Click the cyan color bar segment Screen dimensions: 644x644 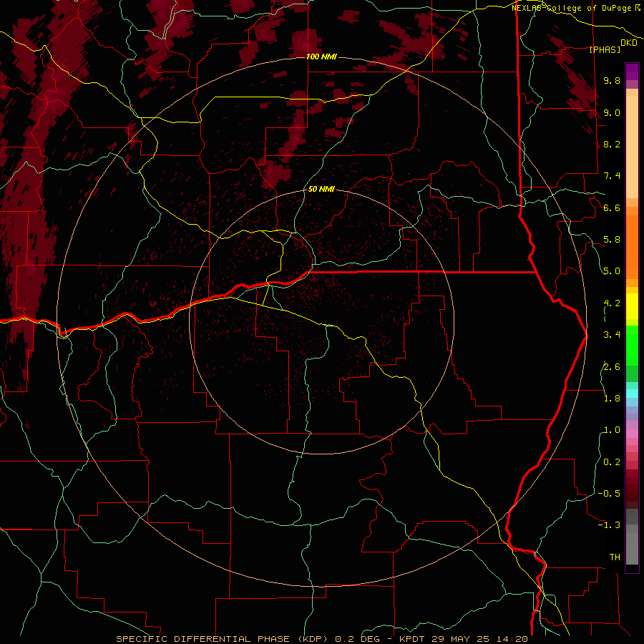632,394
